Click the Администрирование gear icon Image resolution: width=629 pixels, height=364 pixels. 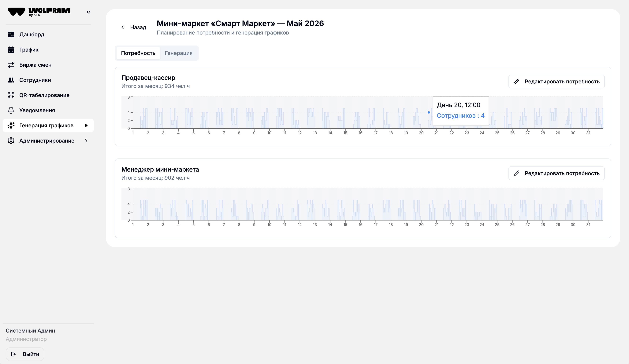coord(11,141)
